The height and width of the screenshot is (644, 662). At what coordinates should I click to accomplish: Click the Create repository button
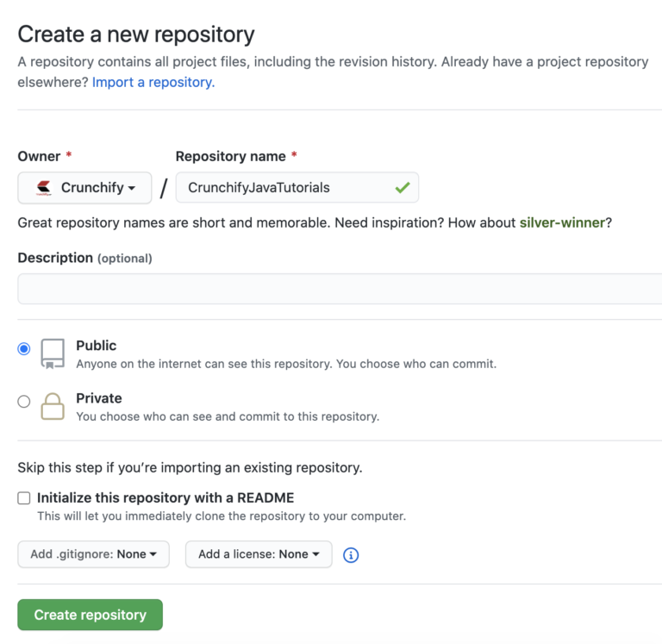pyautogui.click(x=90, y=615)
